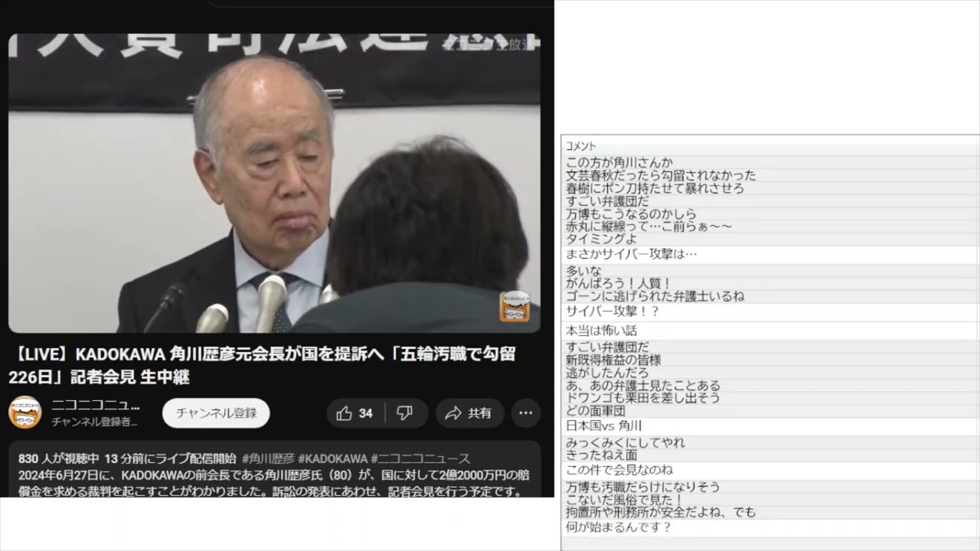Click the ニコニコニュース channel avatar
The width and height of the screenshot is (980, 551).
click(x=24, y=412)
